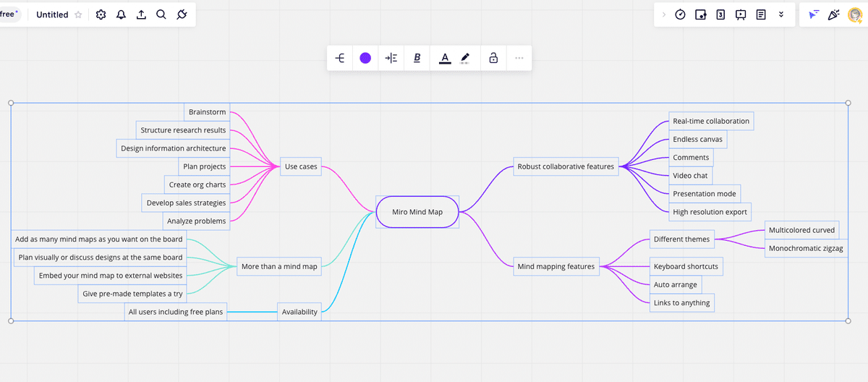The height and width of the screenshot is (382, 868).
Task: Select the Different themes node
Action: [x=681, y=239]
